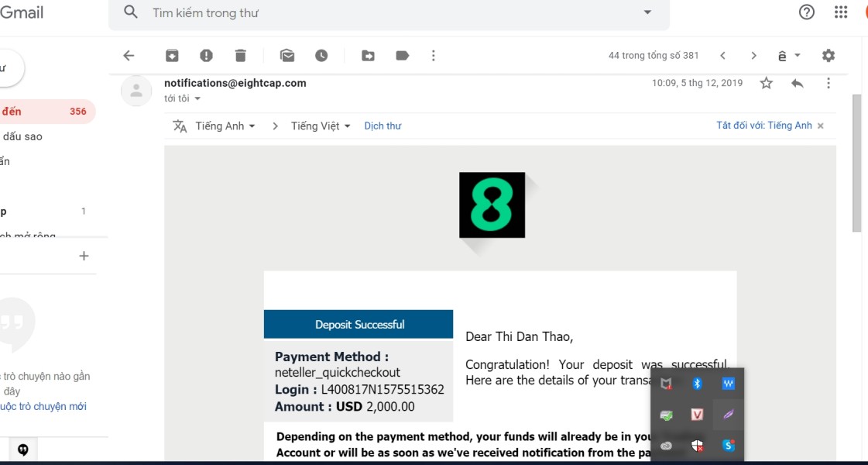Open Gmail settings gear
868x465 pixels.
829,56
